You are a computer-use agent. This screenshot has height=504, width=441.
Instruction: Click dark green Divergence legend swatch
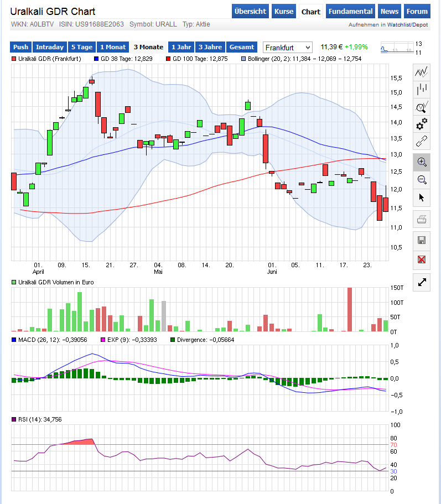(x=173, y=340)
